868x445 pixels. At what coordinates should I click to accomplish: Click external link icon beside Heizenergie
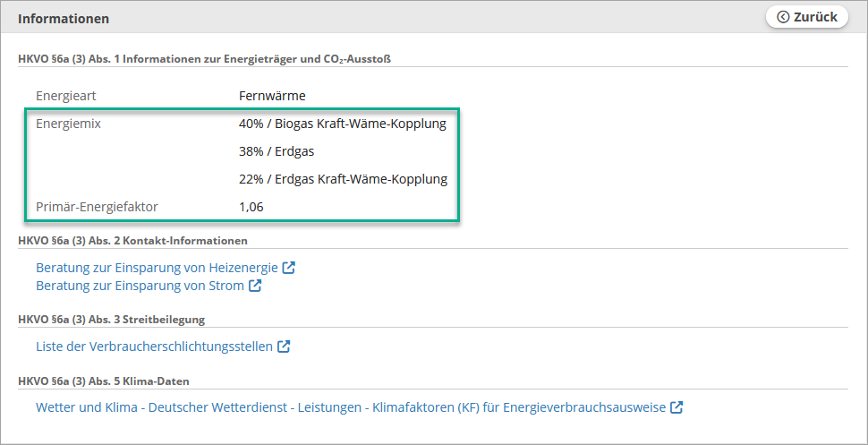click(x=288, y=268)
